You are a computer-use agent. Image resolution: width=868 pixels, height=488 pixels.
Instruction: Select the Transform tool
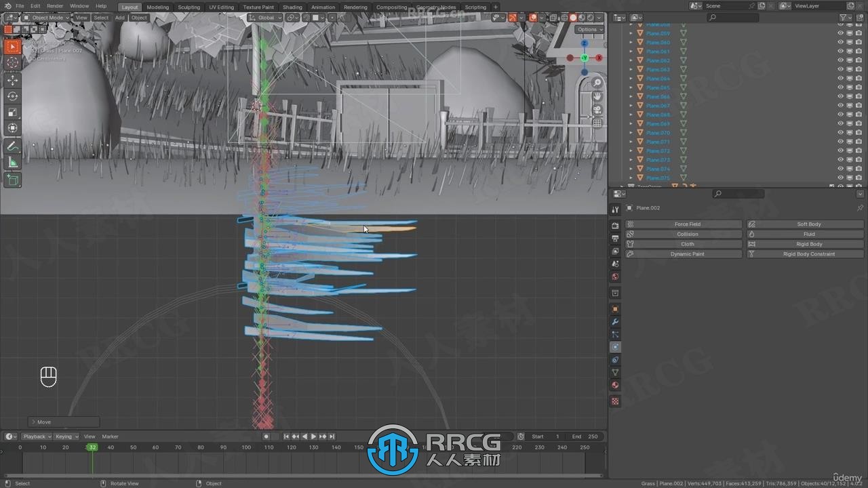pos(12,129)
